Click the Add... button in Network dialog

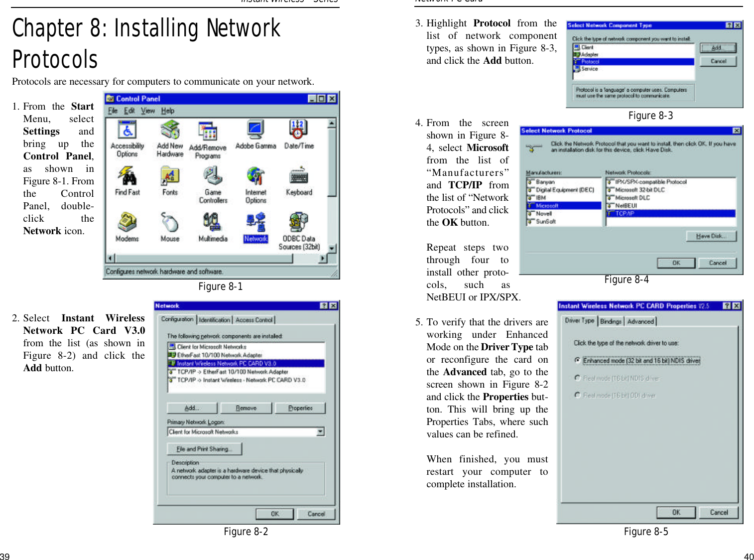tap(192, 408)
